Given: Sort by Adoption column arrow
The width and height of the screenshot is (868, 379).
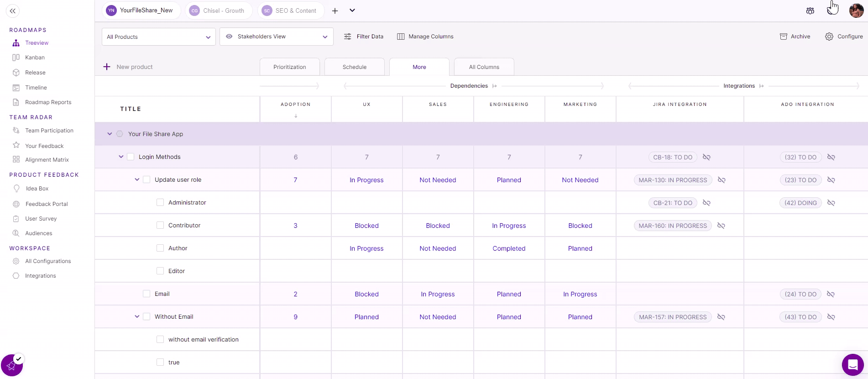Looking at the screenshot, I should (296, 116).
